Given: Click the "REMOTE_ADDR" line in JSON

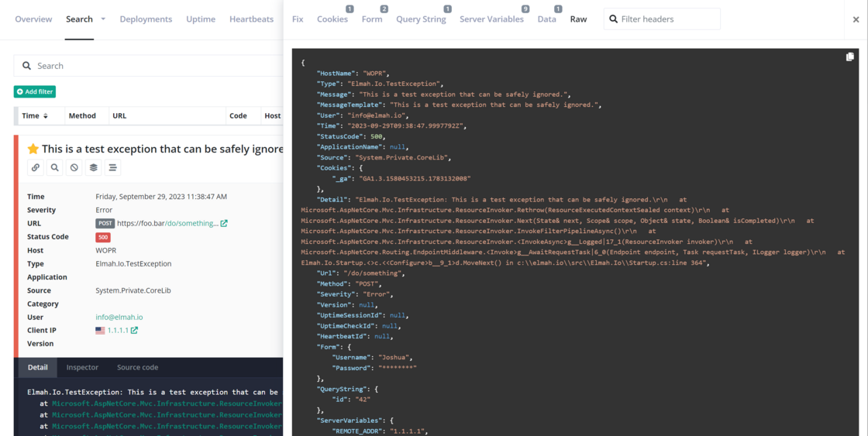Looking at the screenshot, I should point(380,431).
